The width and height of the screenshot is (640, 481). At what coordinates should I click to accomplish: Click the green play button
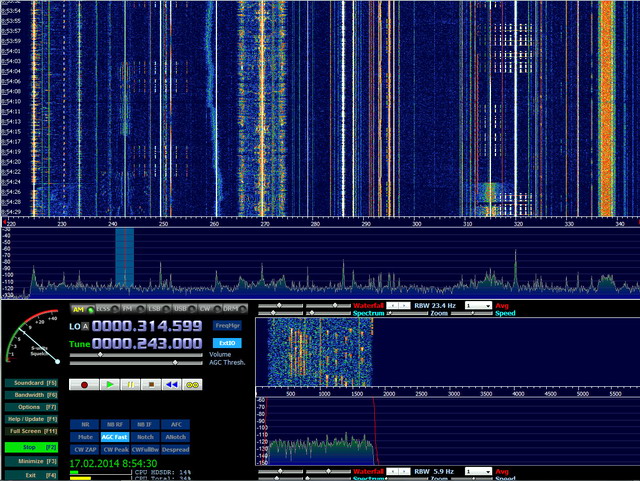pos(109,385)
